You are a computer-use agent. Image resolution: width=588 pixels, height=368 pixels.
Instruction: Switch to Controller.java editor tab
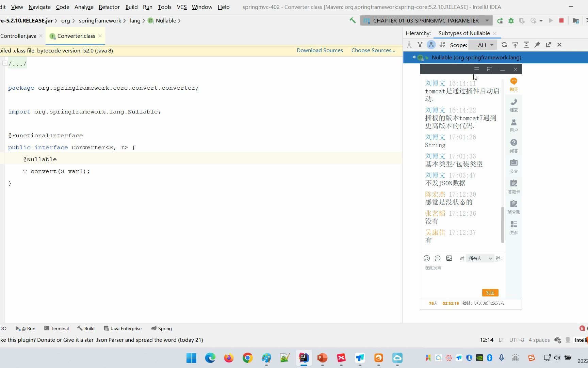coord(18,36)
